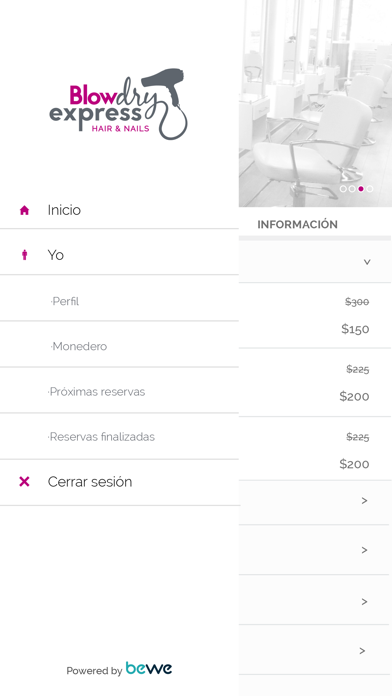Screen dimensions: 392x696
Task: Go to Próximas reservas
Action: [119, 392]
